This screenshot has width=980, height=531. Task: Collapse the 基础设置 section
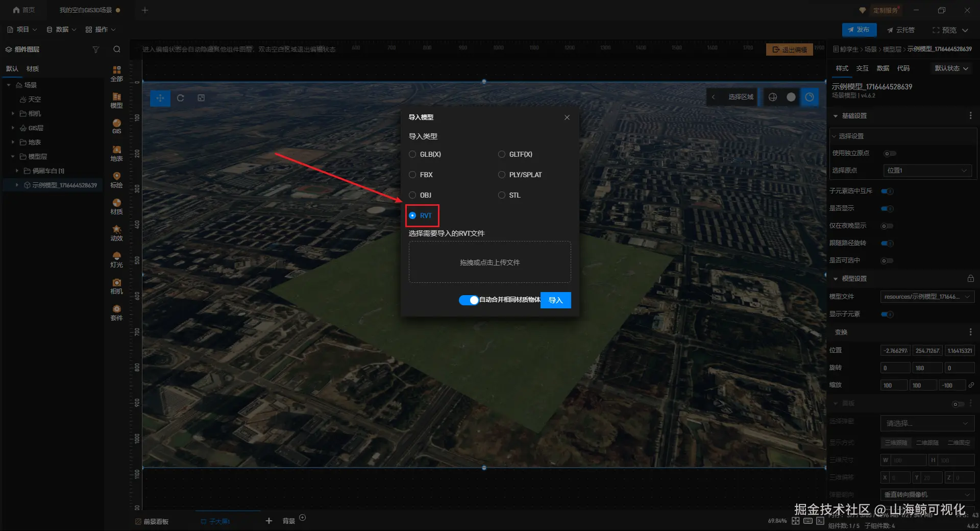(x=836, y=116)
